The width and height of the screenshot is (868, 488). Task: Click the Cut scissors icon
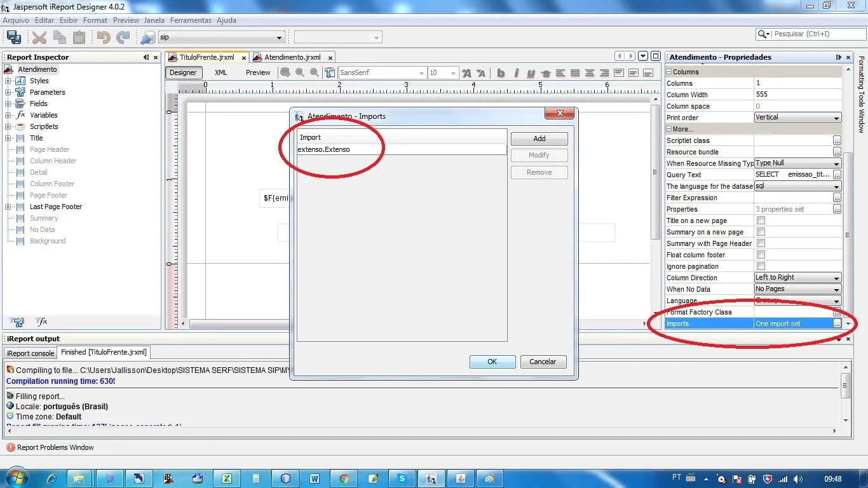click(x=39, y=37)
